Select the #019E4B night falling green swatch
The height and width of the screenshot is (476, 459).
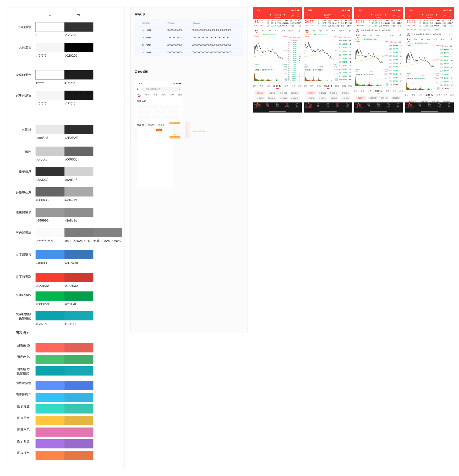[79, 296]
